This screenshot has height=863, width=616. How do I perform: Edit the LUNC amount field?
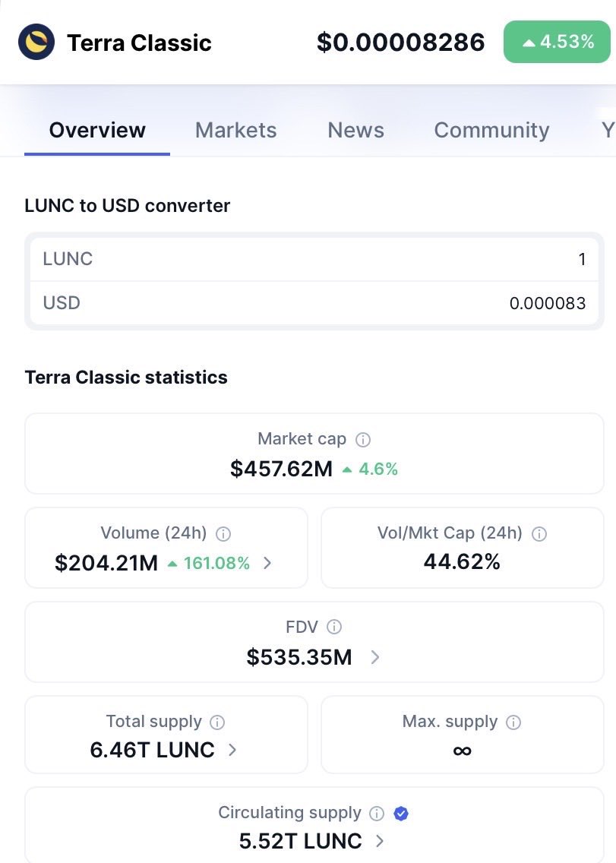pos(314,259)
